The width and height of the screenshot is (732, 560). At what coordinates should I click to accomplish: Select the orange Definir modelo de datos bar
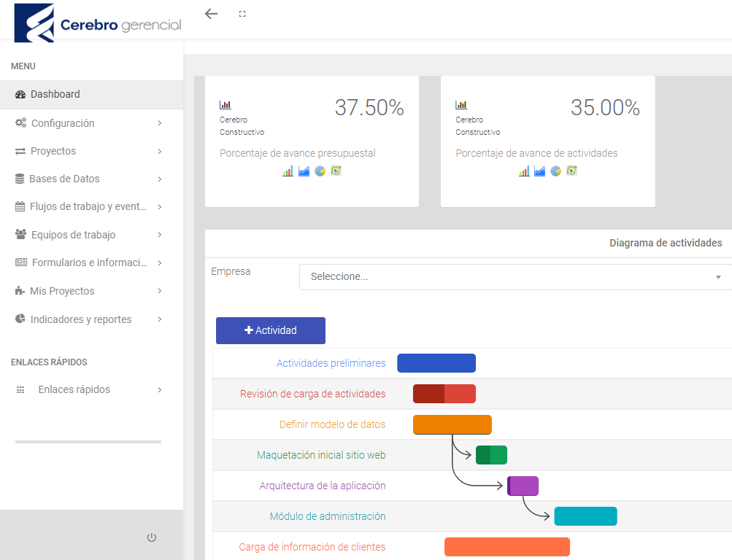452,424
